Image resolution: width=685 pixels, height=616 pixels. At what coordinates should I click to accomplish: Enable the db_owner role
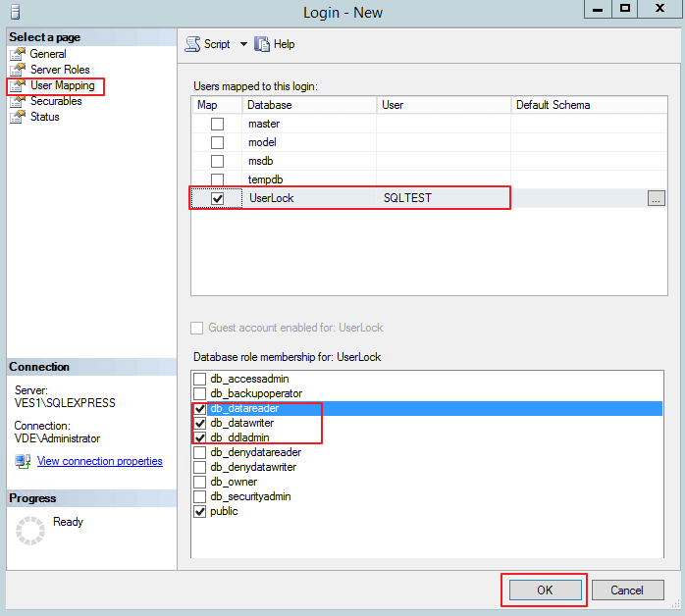(x=199, y=482)
